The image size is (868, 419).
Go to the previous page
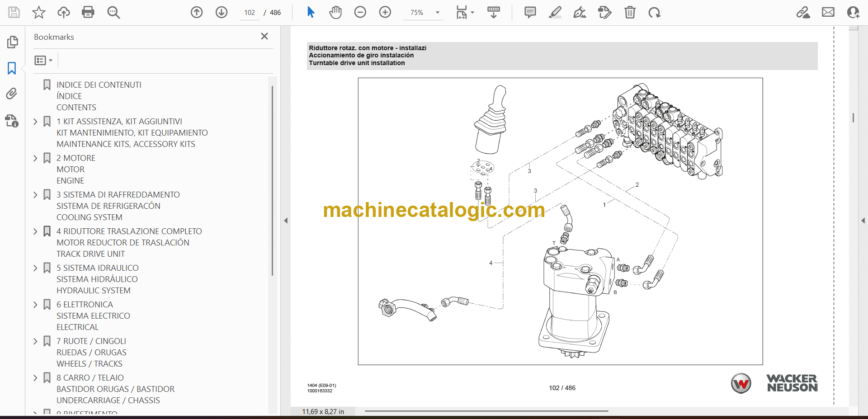tap(197, 12)
